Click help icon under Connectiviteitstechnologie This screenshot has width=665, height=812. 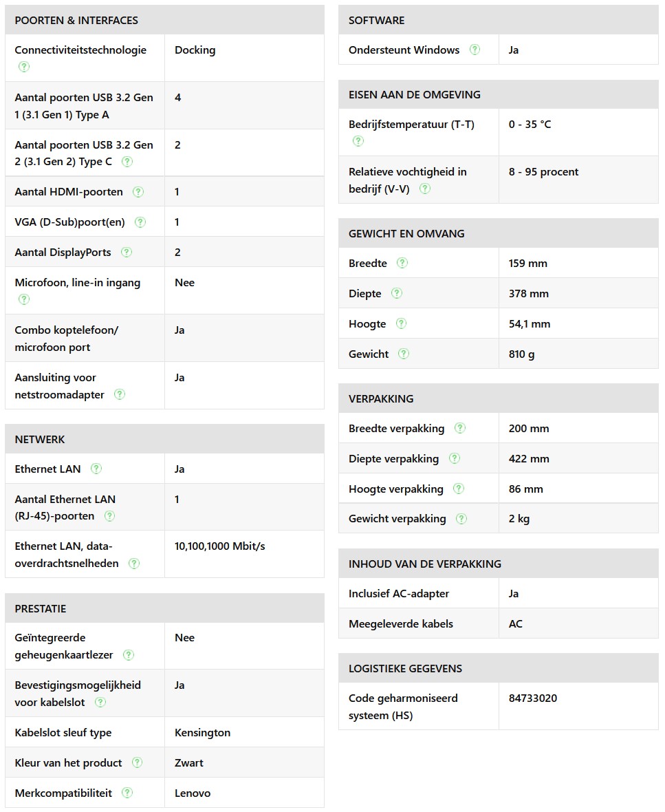[24, 67]
